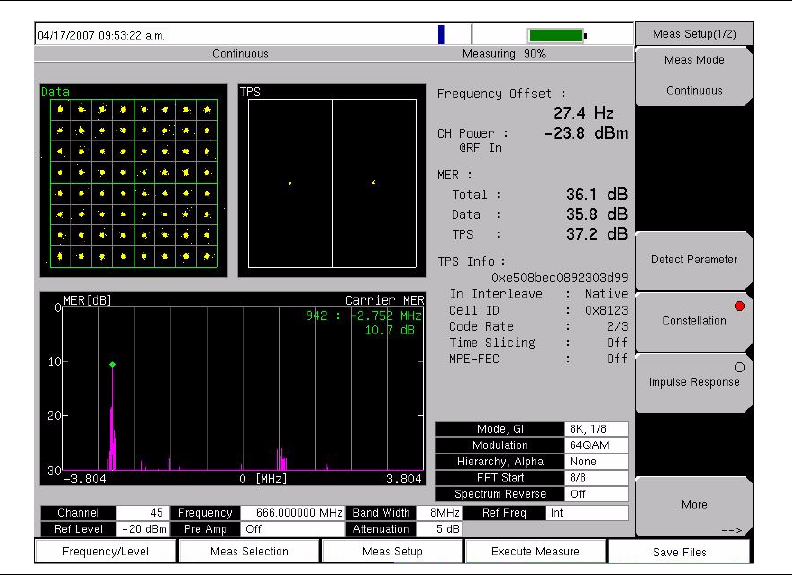Viewport: 792px width, 575px height.
Task: Open the More softkey page arrow
Action: [x=694, y=507]
